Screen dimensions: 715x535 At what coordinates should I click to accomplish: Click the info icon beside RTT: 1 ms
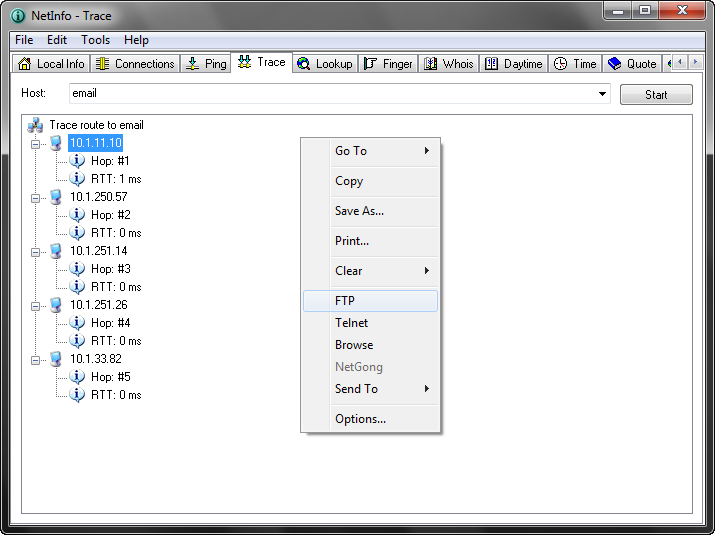click(x=78, y=179)
